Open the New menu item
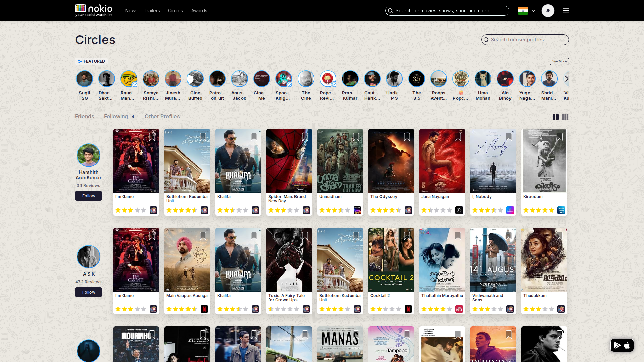The width and height of the screenshot is (644, 362). (x=130, y=11)
